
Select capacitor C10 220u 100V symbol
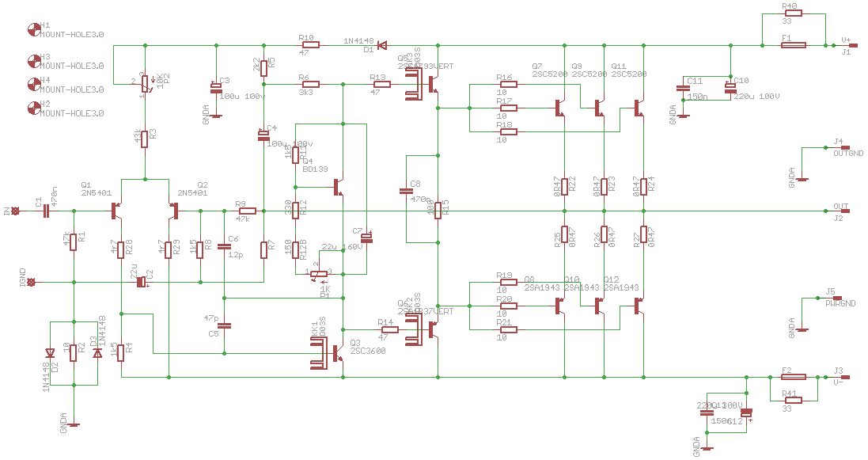730,88
